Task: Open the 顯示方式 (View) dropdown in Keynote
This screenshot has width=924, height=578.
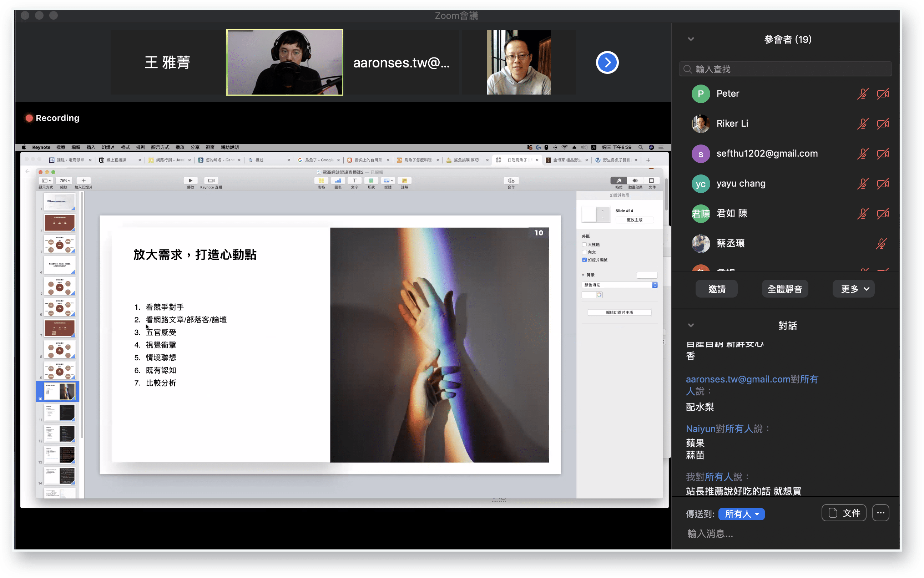Action: point(46,181)
